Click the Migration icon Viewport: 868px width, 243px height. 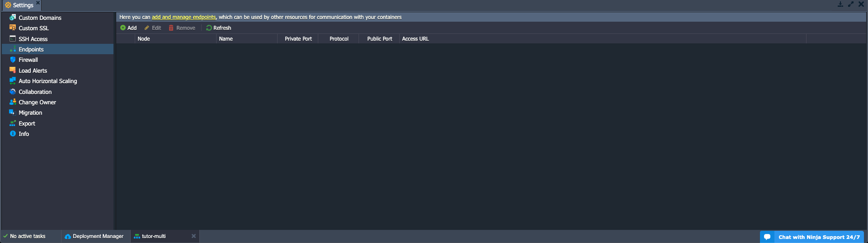pyautogui.click(x=13, y=112)
